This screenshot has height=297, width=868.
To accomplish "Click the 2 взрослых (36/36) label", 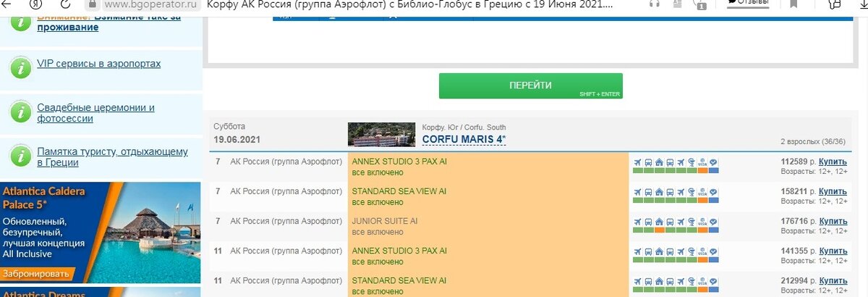I will [x=812, y=141].
